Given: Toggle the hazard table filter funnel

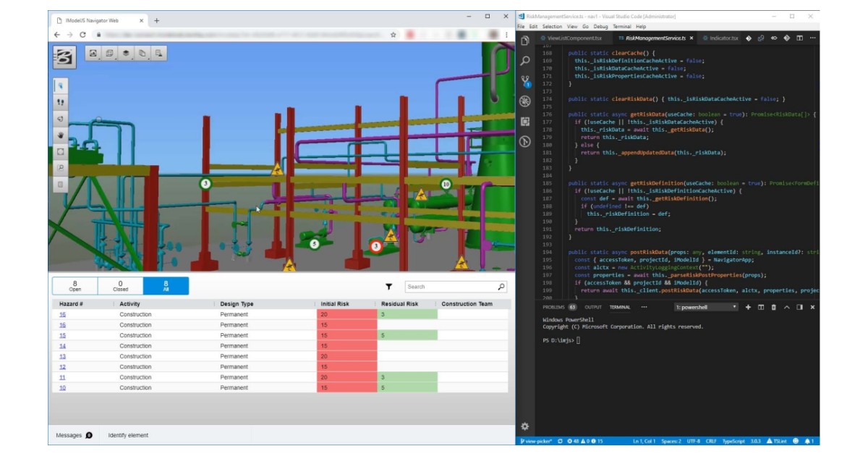Looking at the screenshot, I should [x=391, y=287].
